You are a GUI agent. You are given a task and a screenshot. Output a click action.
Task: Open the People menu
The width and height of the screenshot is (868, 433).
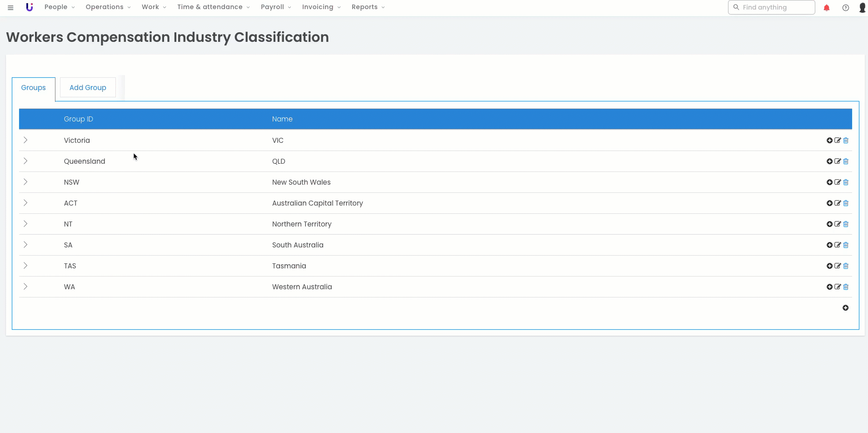(x=59, y=7)
